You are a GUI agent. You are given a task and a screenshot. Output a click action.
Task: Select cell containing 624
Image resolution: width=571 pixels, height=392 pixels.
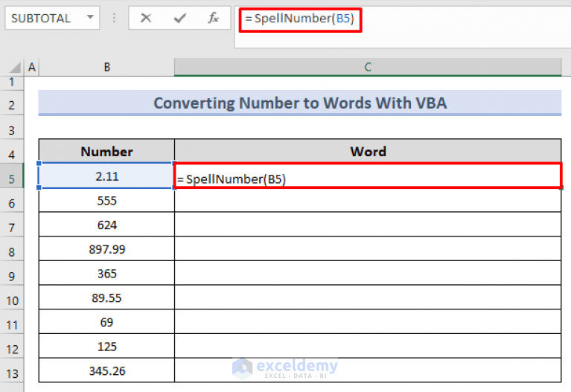coord(106,225)
